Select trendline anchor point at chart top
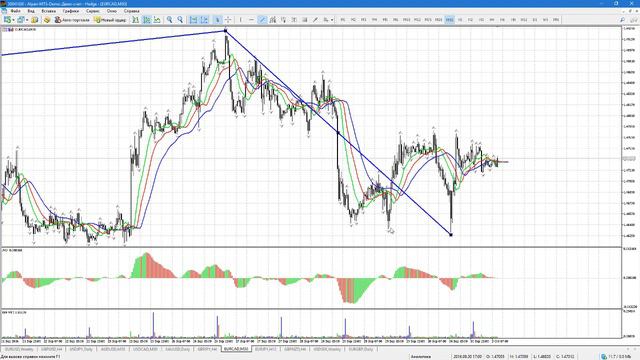This screenshot has width=640, height=360. pos(225,31)
